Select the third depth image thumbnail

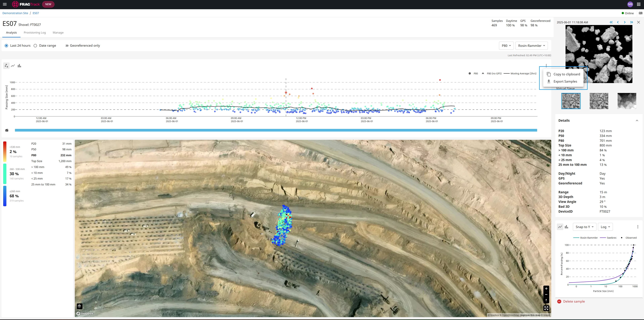627,101
